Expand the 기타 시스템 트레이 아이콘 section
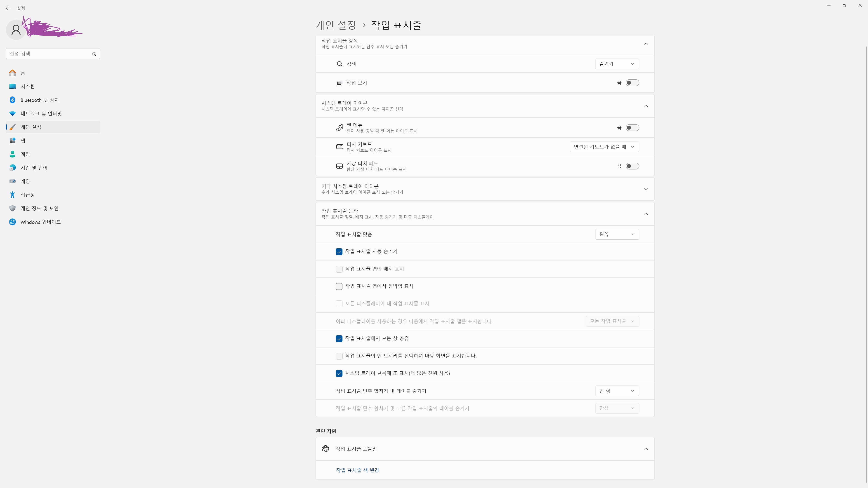 click(646, 189)
